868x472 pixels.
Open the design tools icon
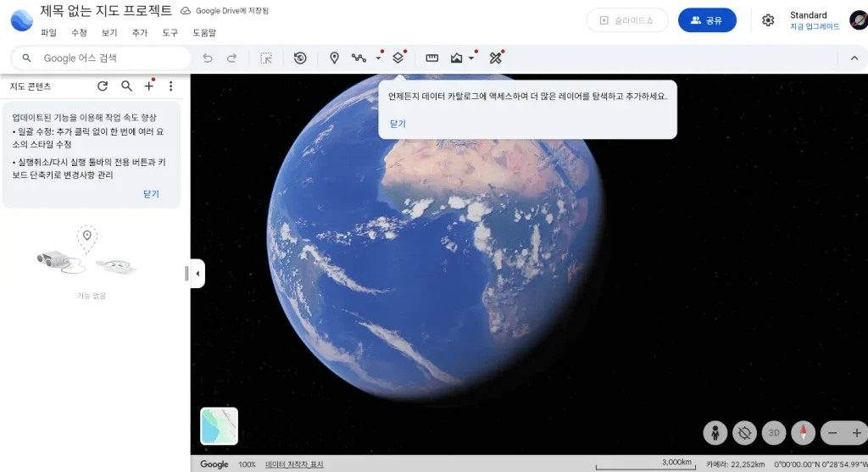495,58
